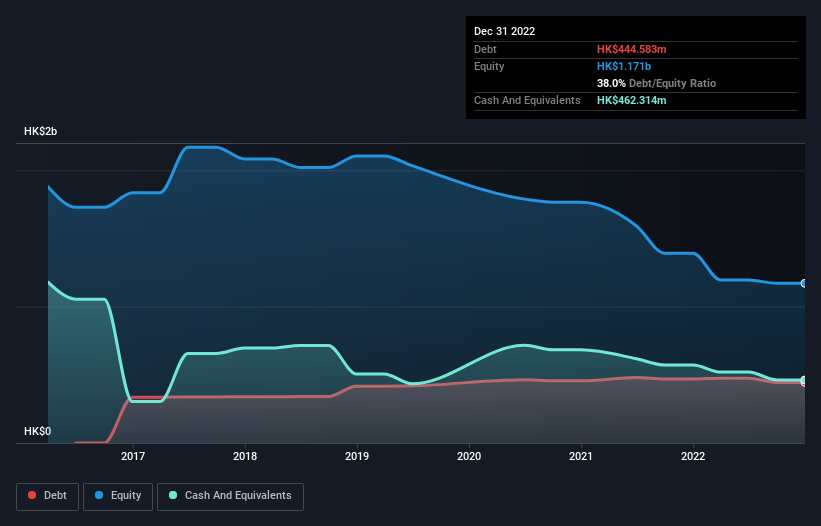Click Cash And Equivalents label in tooltip
This screenshot has width=821, height=526.
tap(527, 100)
